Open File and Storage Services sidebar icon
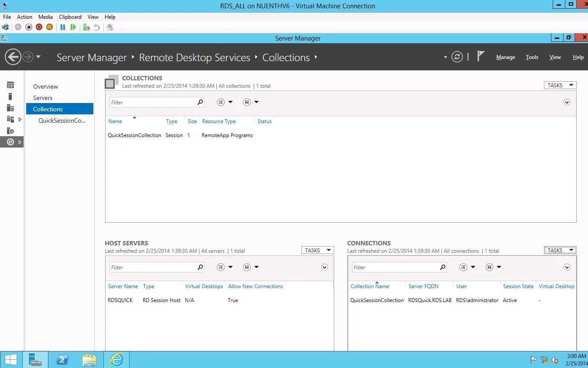 click(x=10, y=119)
